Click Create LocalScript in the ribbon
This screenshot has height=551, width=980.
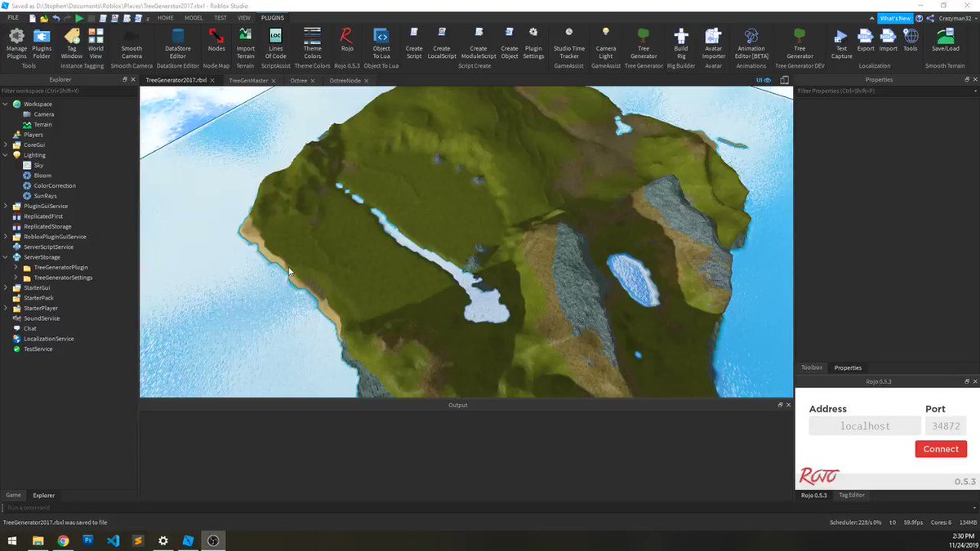tap(442, 42)
